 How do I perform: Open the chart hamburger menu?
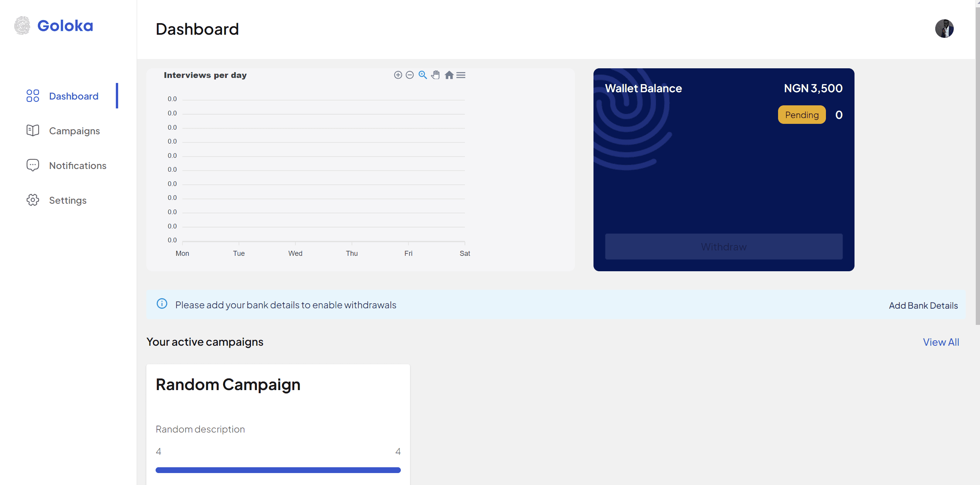coord(461,75)
